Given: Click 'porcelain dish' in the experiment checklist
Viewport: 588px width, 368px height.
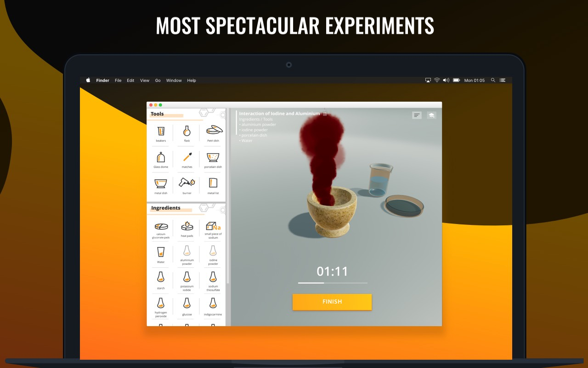Looking at the screenshot, I should pyautogui.click(x=253, y=135).
